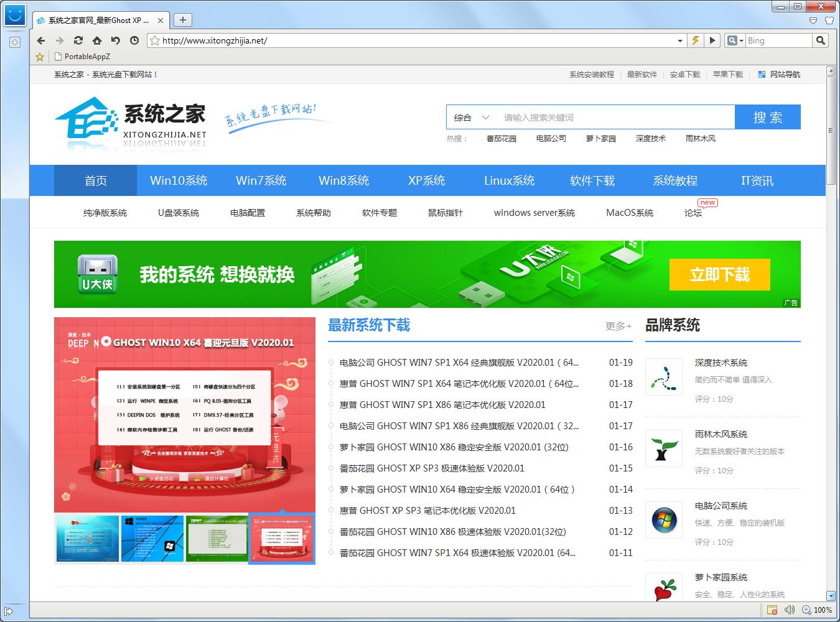Image resolution: width=840 pixels, height=622 pixels.
Task: Click the undo arrow icon in the toolbar
Action: click(x=116, y=40)
